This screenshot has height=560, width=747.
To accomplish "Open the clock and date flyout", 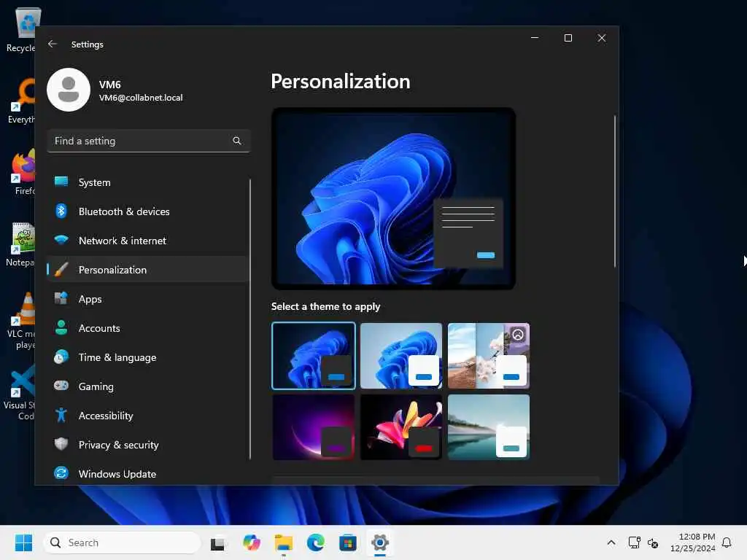I will [692, 542].
